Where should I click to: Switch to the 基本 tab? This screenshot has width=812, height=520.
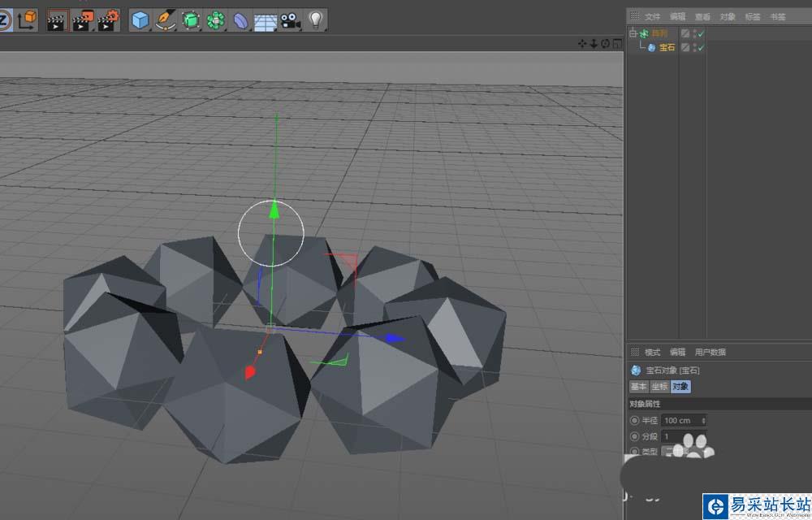tap(638, 387)
